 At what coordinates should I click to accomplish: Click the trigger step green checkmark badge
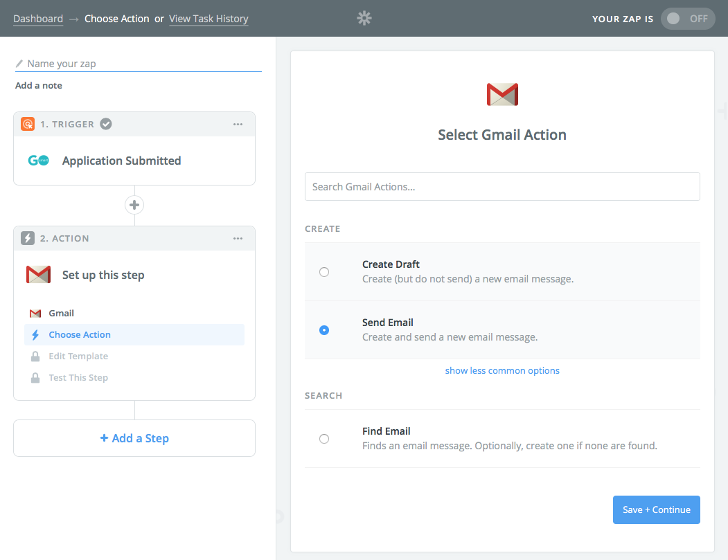coord(106,124)
